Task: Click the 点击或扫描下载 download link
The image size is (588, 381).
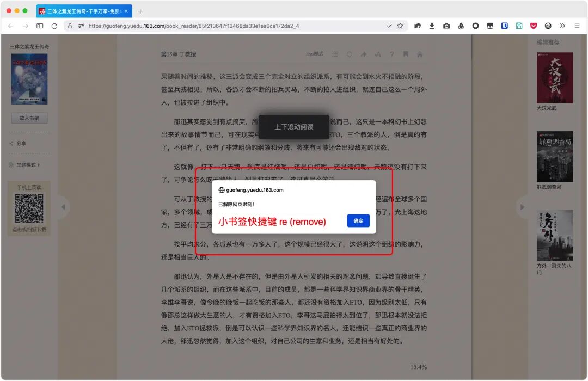Action: pos(29,230)
